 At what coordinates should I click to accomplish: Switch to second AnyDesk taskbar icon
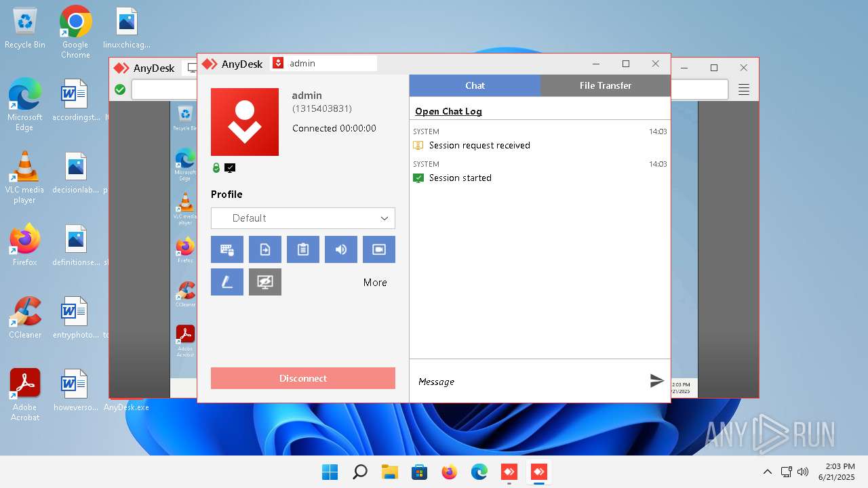coord(539,472)
